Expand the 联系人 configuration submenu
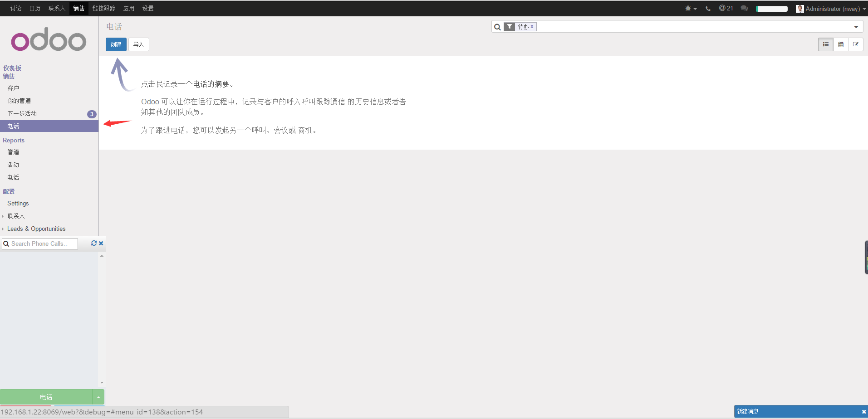 click(x=16, y=216)
